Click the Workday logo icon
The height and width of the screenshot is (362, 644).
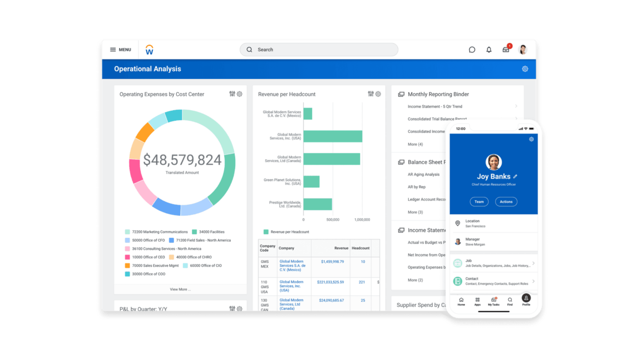[x=149, y=50]
